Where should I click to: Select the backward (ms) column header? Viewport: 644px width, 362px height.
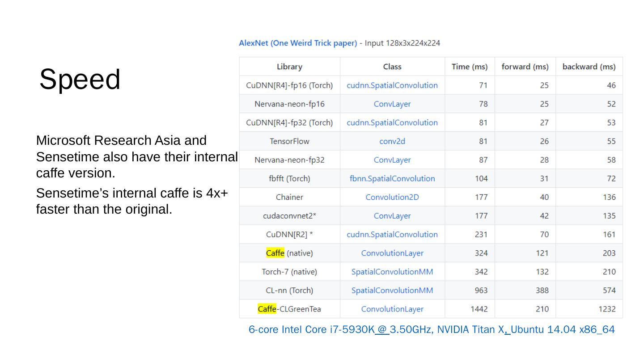(x=589, y=67)
